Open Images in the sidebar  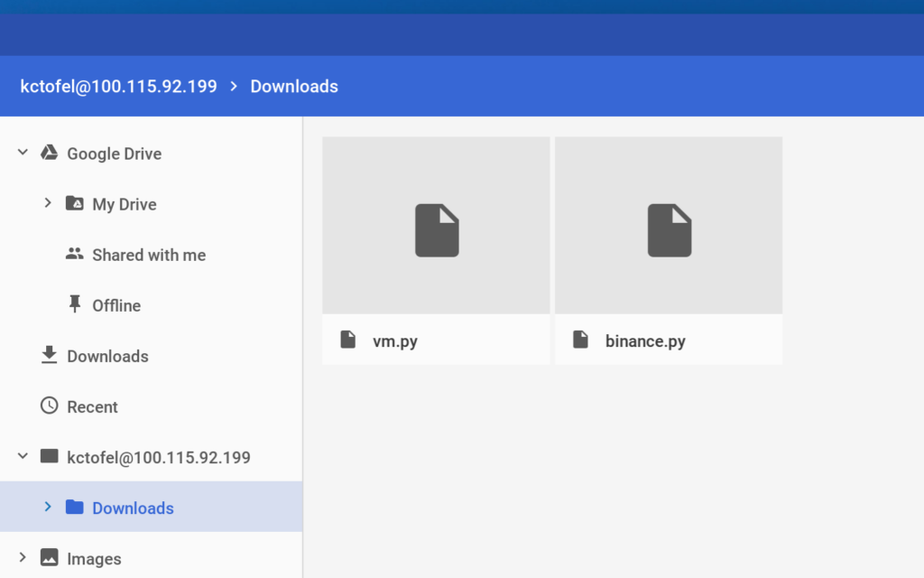(94, 559)
